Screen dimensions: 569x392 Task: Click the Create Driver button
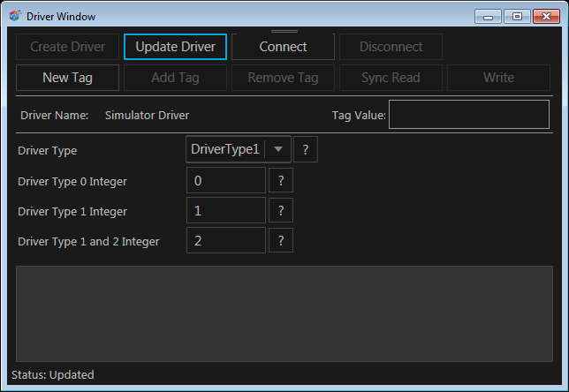point(67,47)
